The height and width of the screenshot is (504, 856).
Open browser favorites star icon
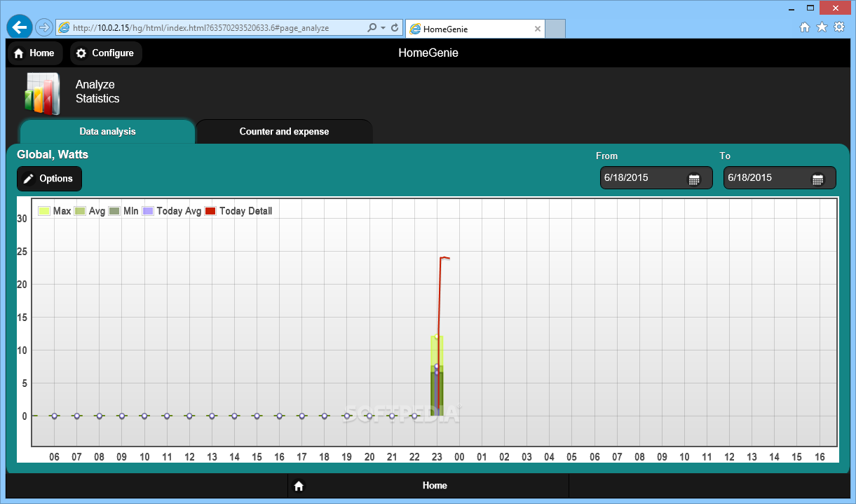(822, 27)
